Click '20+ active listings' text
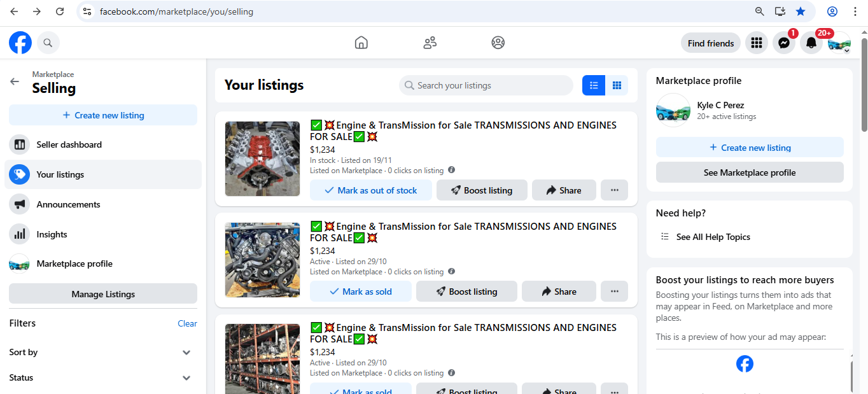The height and width of the screenshot is (394, 868). (726, 116)
